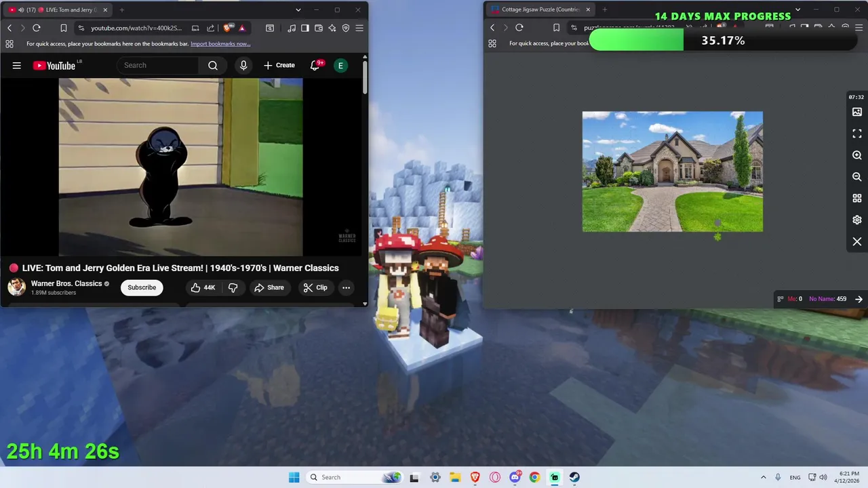The image size is (868, 488).
Task: Show the puzzle preview image icon
Action: pos(857,112)
